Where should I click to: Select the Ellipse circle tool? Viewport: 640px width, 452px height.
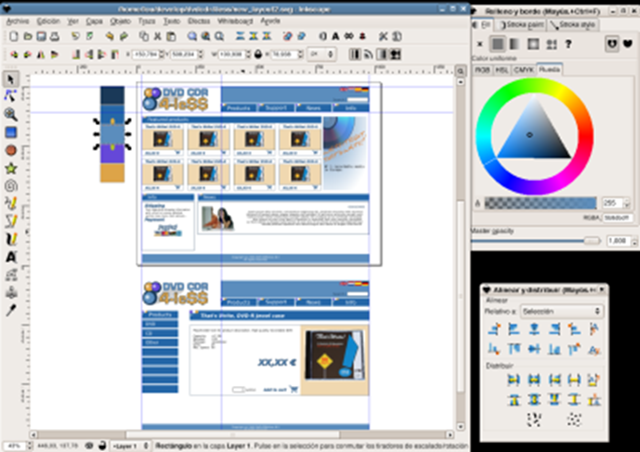pyautogui.click(x=11, y=150)
